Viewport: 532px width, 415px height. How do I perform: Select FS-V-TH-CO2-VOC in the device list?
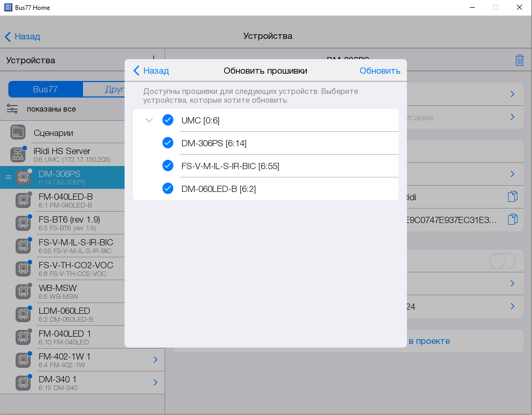75,268
